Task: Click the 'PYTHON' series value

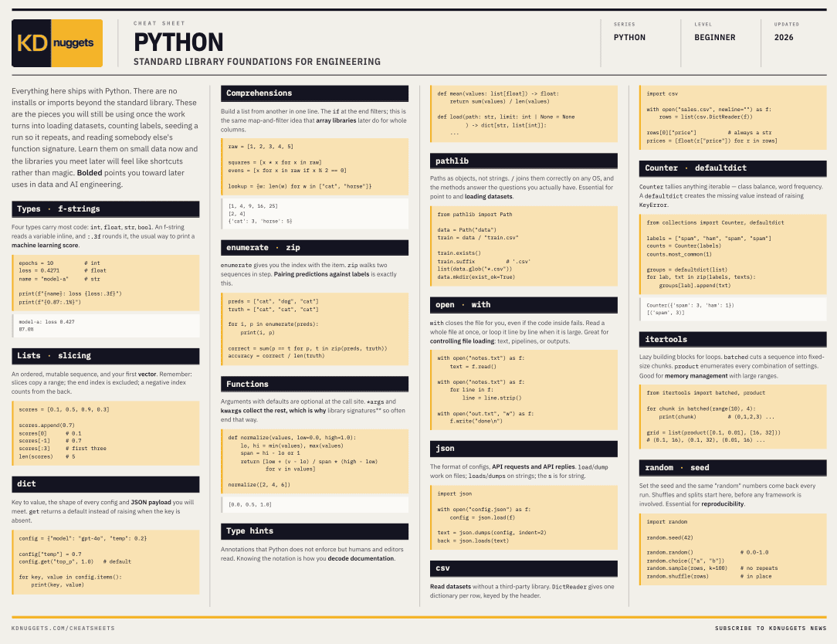Action: 629,37
